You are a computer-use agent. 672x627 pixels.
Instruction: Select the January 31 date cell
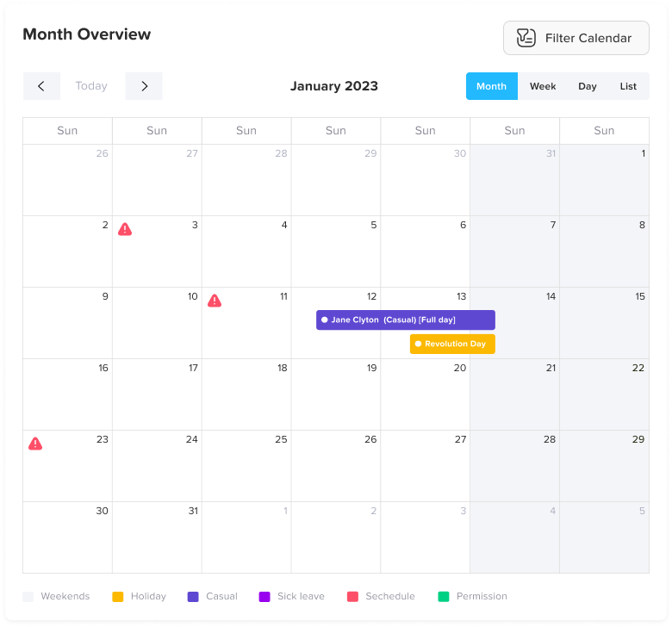pos(157,537)
